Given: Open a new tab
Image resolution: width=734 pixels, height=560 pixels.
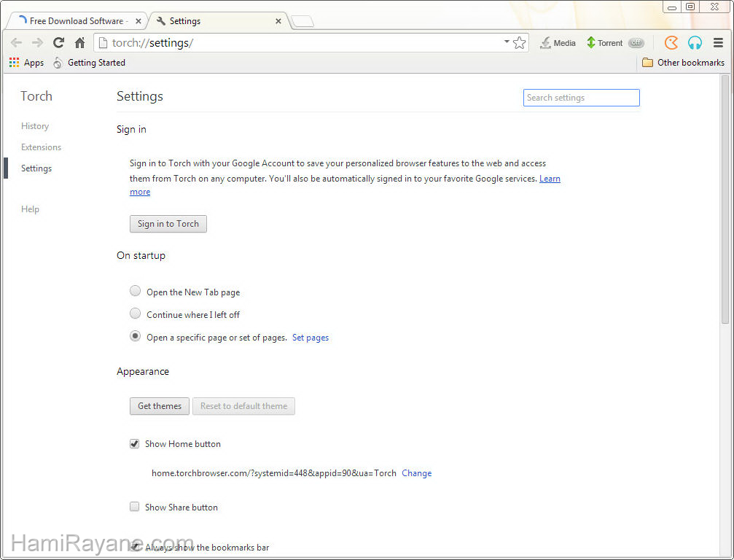Looking at the screenshot, I should coord(302,21).
